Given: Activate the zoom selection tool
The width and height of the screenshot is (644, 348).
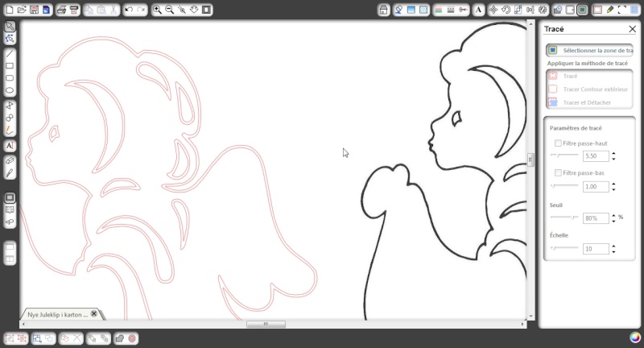Looking at the screenshot, I should [x=182, y=10].
